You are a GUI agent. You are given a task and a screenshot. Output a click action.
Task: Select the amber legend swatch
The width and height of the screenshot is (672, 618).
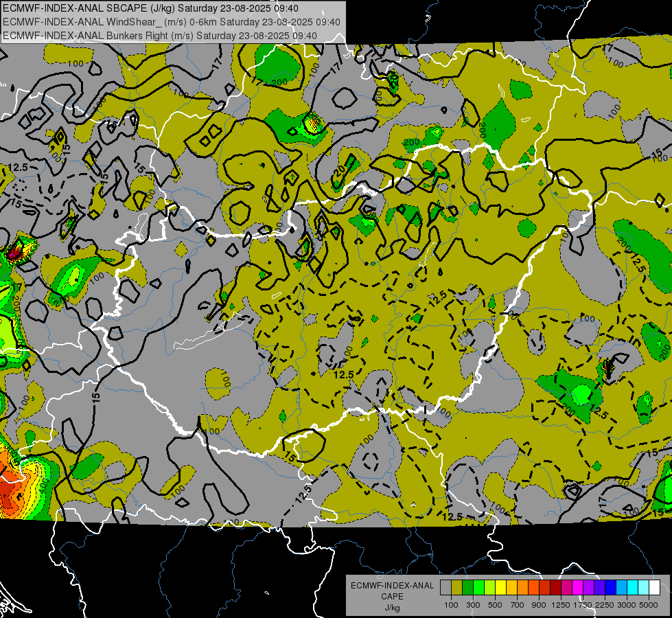(511, 588)
